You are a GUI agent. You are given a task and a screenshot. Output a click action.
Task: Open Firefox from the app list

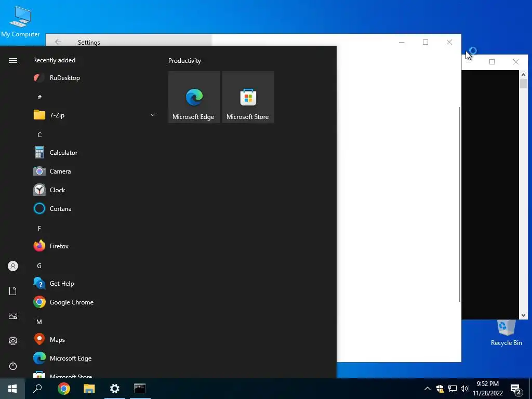tap(95, 246)
